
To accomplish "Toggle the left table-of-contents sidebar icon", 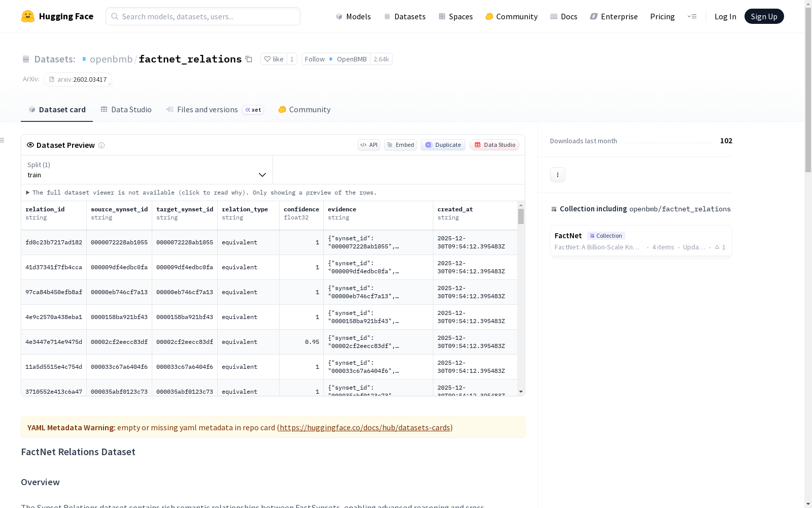I will point(3,140).
